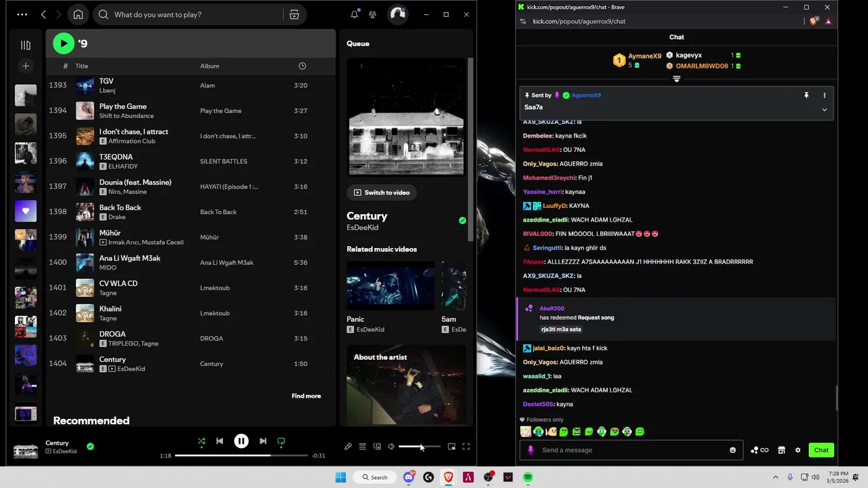Select the track Back To Back

120,207
